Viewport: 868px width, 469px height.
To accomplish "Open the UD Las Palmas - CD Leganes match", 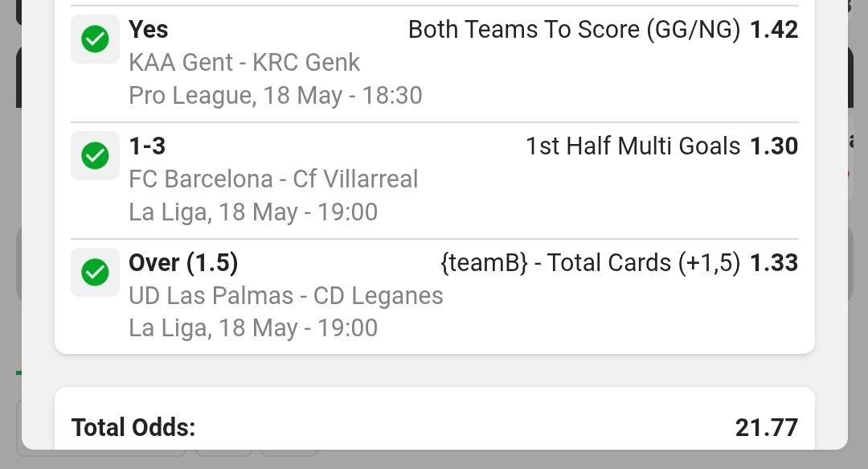I will coord(286,295).
